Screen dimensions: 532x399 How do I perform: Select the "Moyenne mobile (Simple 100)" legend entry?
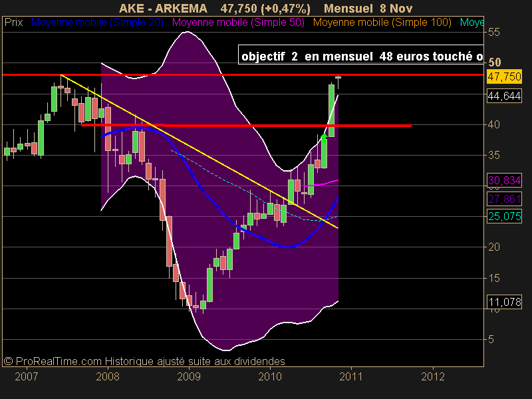382,23
